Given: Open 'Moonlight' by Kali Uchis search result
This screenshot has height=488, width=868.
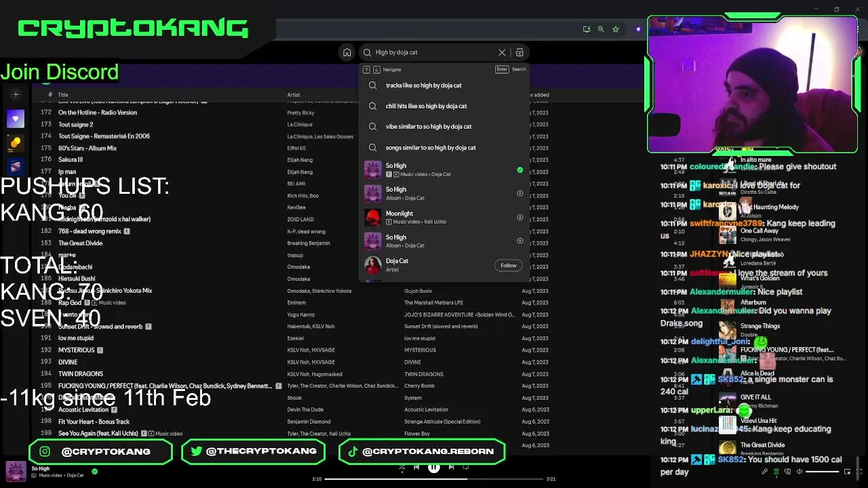Looking at the screenshot, I should tap(444, 217).
